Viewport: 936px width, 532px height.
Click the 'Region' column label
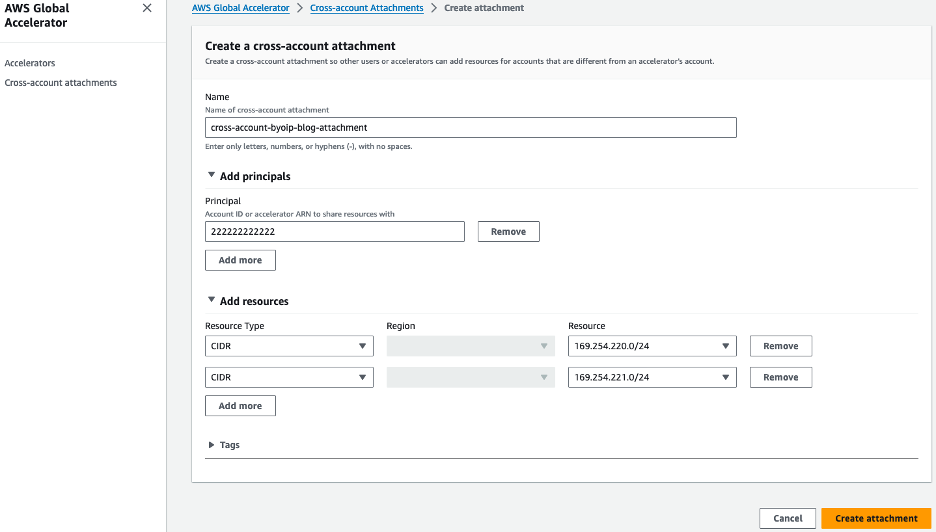pos(401,326)
